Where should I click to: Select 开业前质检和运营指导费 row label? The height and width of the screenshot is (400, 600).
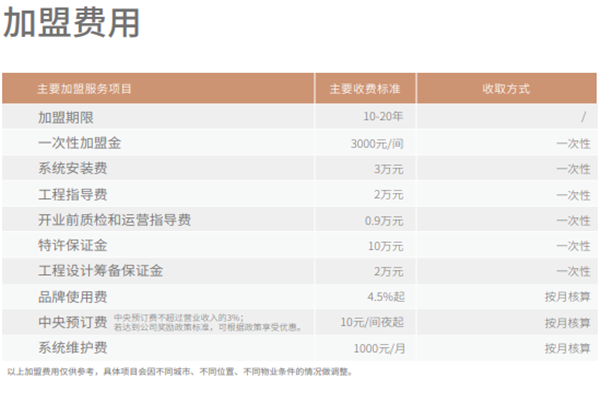(113, 220)
